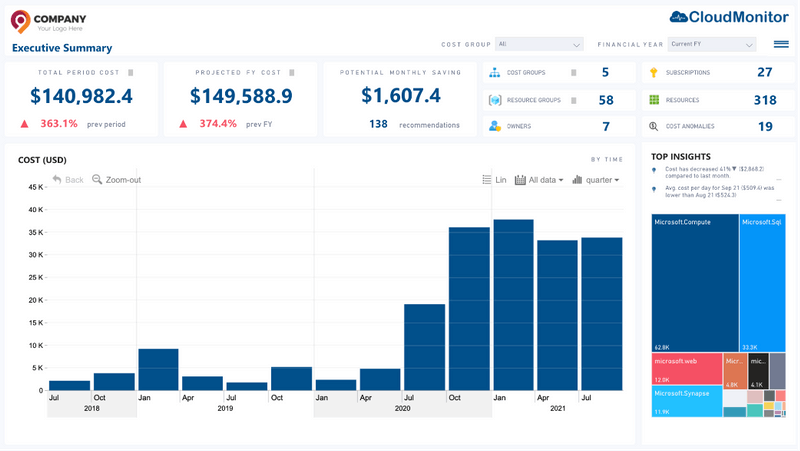Screen dimensions: 800x451
Task: Click info marker beside Total Period Cost
Action: [x=131, y=72]
